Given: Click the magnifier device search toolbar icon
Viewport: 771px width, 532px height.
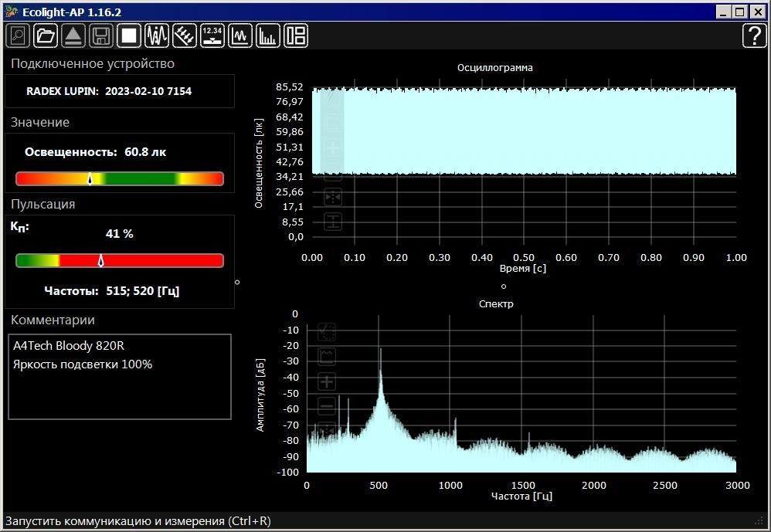Looking at the screenshot, I should [x=19, y=36].
